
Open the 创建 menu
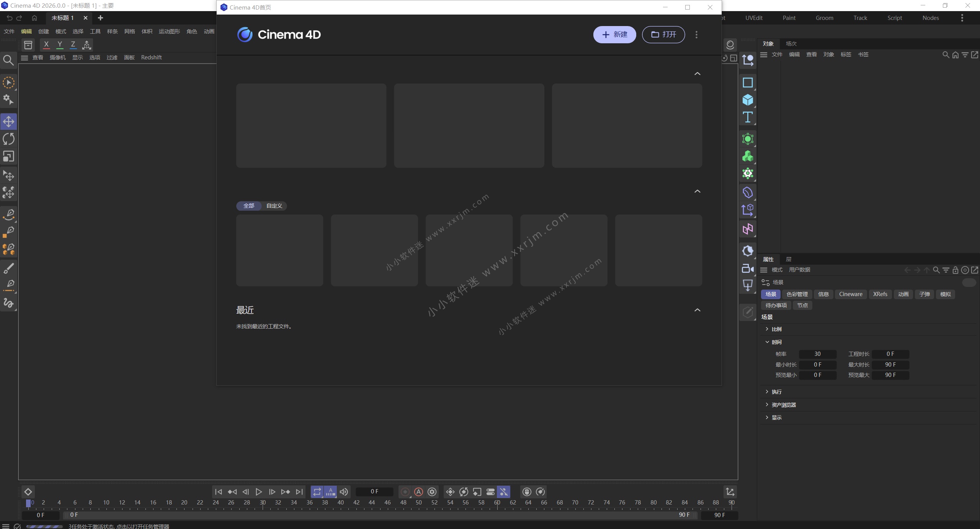tap(44, 31)
